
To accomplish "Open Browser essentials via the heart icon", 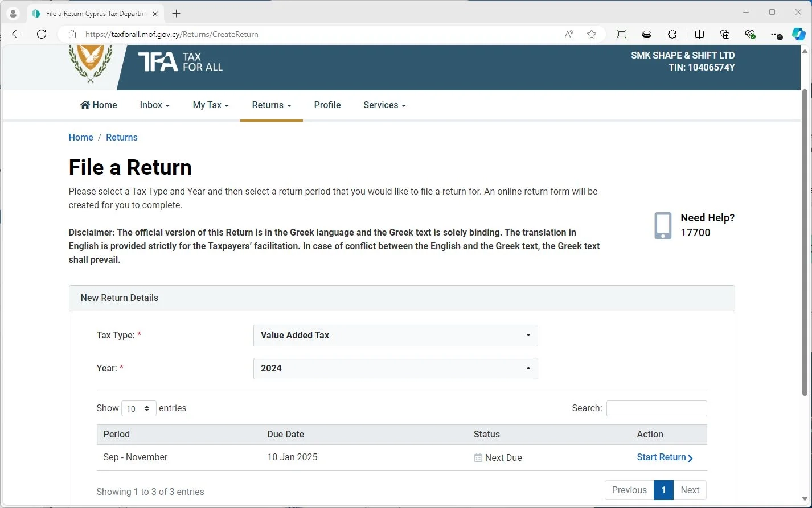I will coord(750,34).
